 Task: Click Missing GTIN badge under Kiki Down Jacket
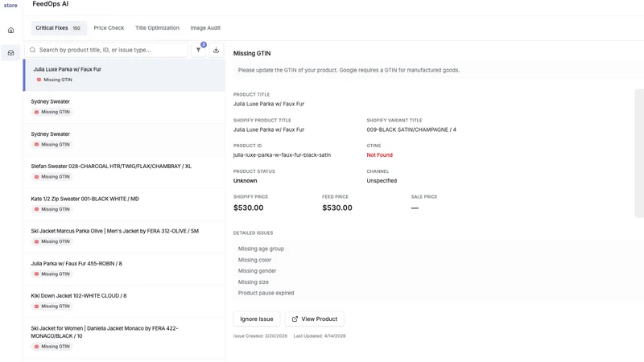click(52, 306)
